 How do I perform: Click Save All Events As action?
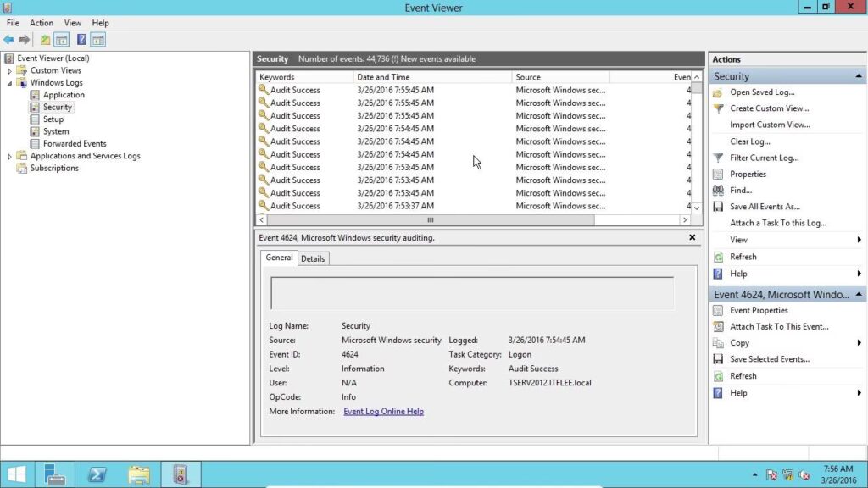tap(765, 207)
